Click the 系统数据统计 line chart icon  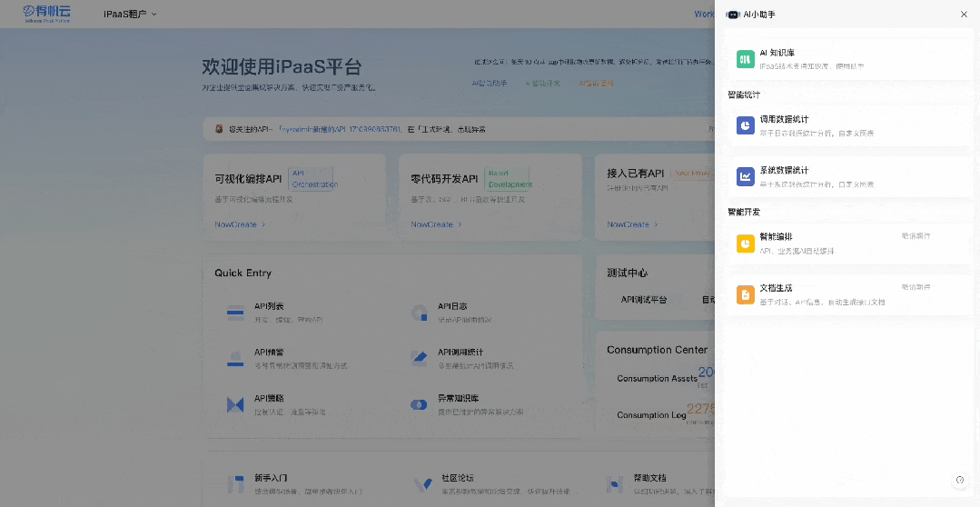coord(745,177)
